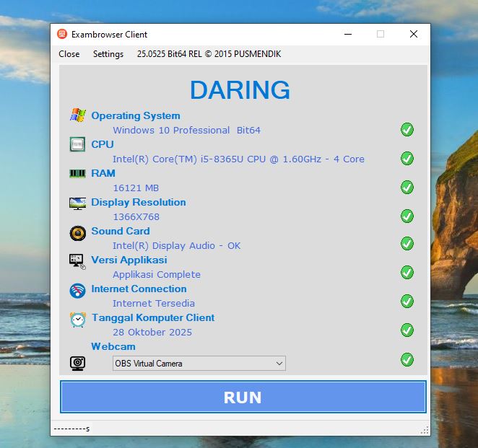The height and width of the screenshot is (448, 478).
Task: Click the Internet Tersedia status text
Action: click(x=154, y=303)
